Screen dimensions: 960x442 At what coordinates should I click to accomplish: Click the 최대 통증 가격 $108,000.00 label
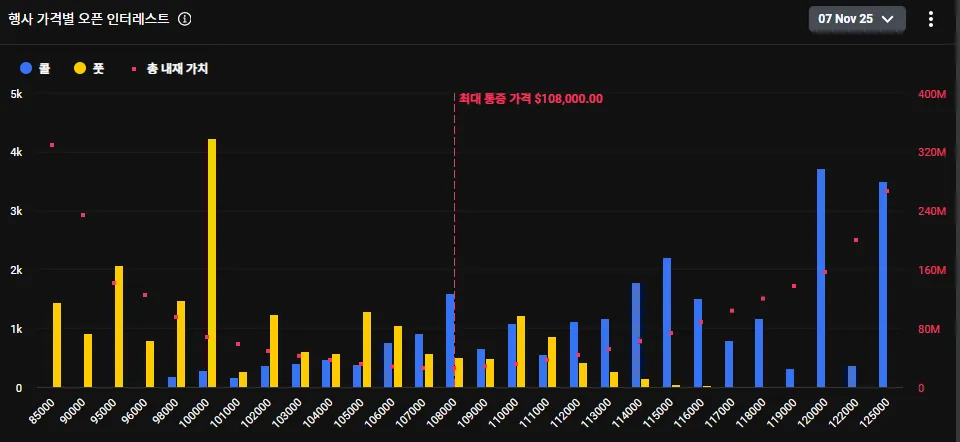pos(530,98)
